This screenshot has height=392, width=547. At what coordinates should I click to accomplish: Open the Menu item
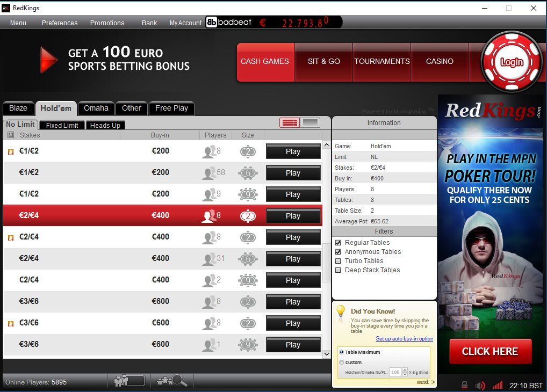click(x=18, y=23)
